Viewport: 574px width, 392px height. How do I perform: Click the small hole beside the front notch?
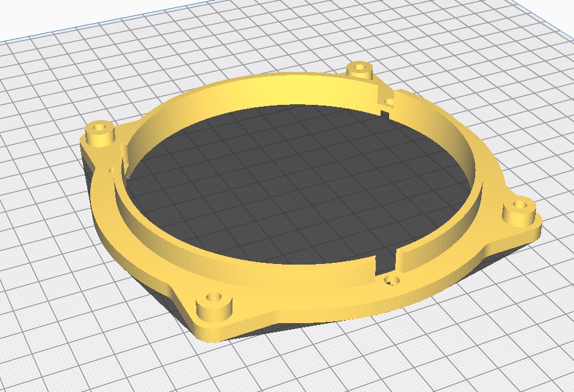pos(392,281)
